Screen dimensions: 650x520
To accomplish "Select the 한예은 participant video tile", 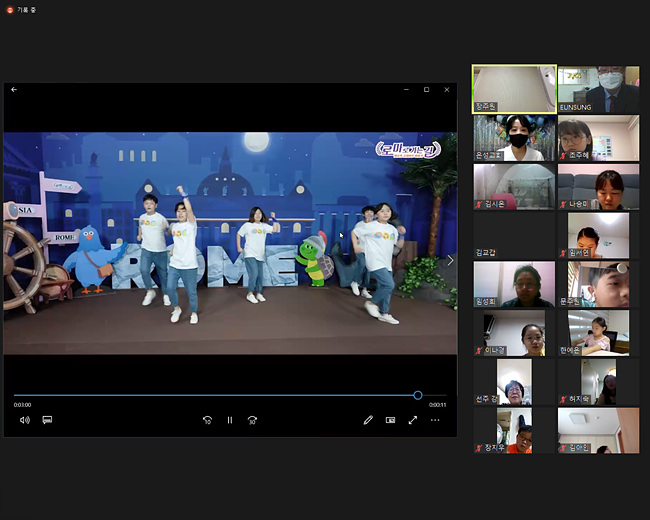I will click(598, 333).
